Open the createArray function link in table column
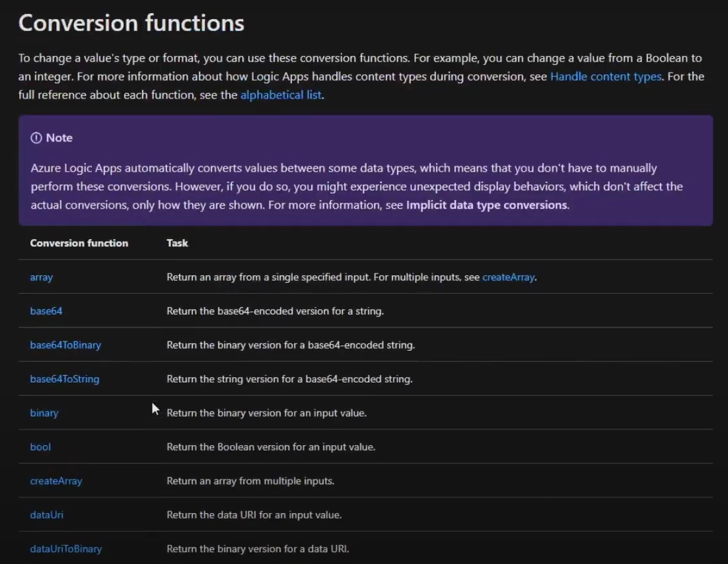The width and height of the screenshot is (728, 564). 56,481
